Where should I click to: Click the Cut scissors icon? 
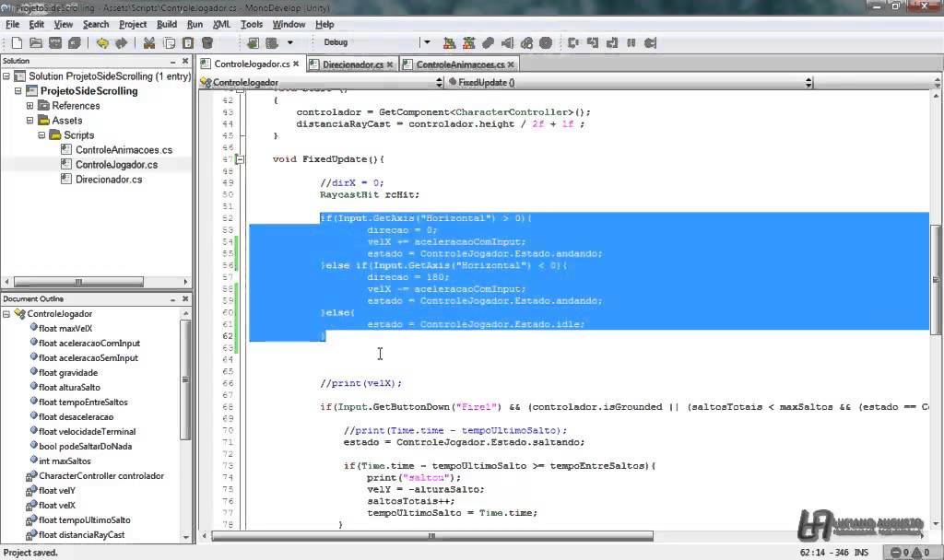(x=149, y=42)
